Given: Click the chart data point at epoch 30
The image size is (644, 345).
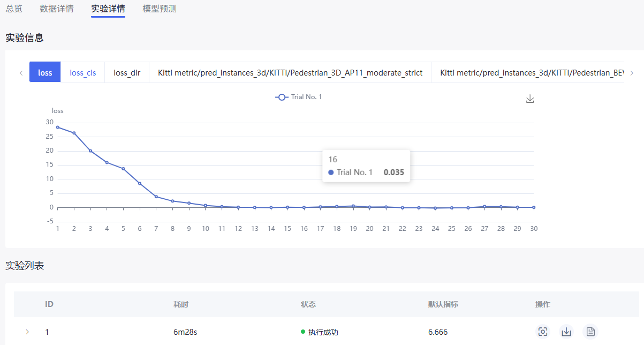Looking at the screenshot, I should tap(534, 207).
